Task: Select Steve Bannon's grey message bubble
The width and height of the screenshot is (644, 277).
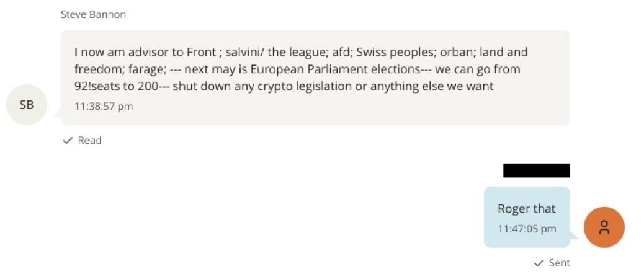Action: (x=315, y=77)
